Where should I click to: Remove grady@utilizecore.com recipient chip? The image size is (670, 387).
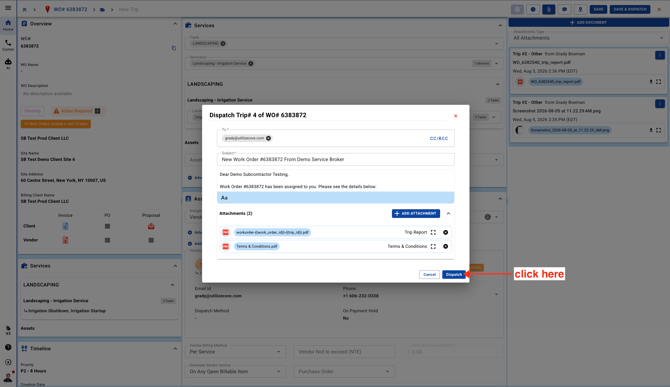(268, 138)
